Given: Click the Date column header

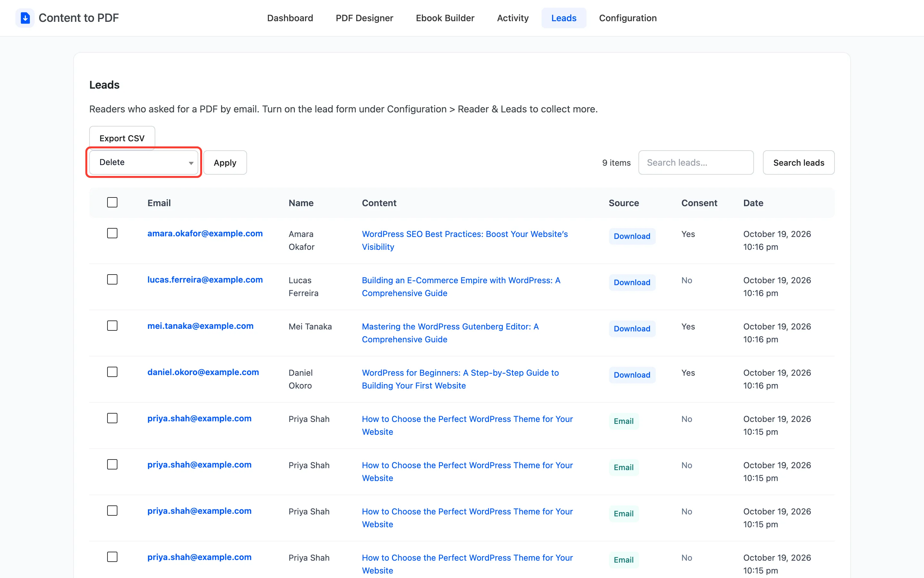Looking at the screenshot, I should (753, 203).
